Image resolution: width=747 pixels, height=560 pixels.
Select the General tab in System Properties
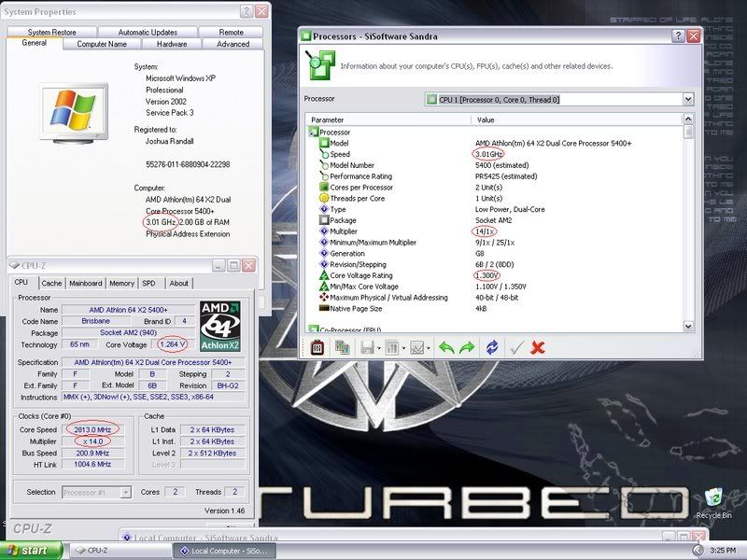35,43
